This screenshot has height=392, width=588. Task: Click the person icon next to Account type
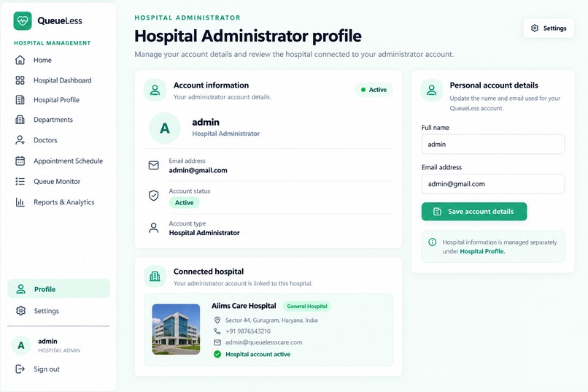tap(154, 228)
